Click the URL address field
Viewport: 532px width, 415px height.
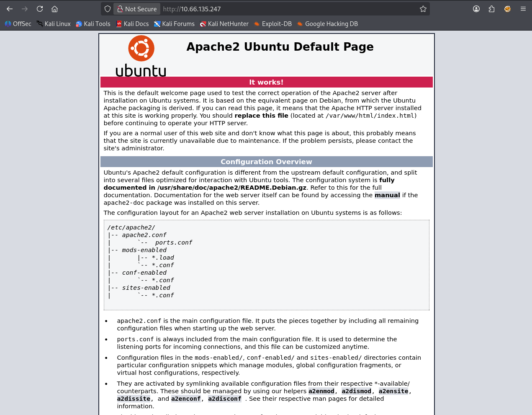click(285, 9)
